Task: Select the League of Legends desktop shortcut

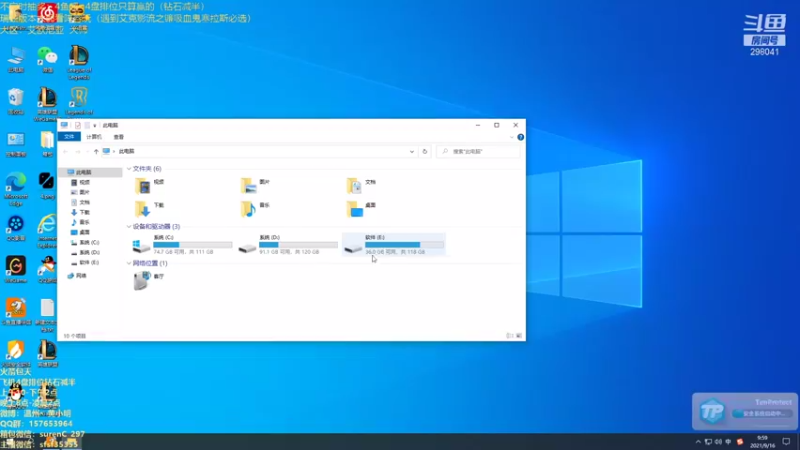Action: [x=79, y=62]
